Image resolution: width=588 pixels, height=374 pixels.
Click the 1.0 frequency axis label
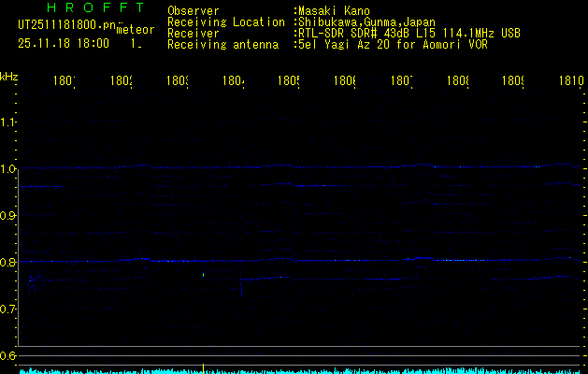8,169
